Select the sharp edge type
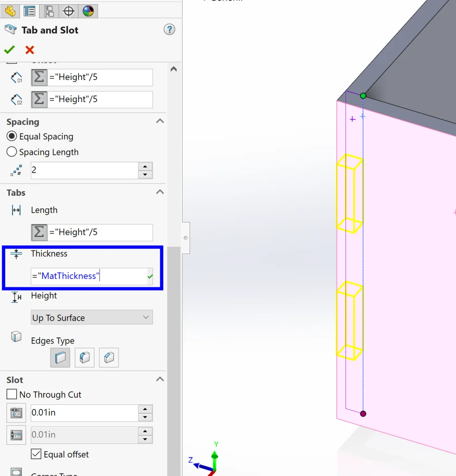 (x=60, y=357)
